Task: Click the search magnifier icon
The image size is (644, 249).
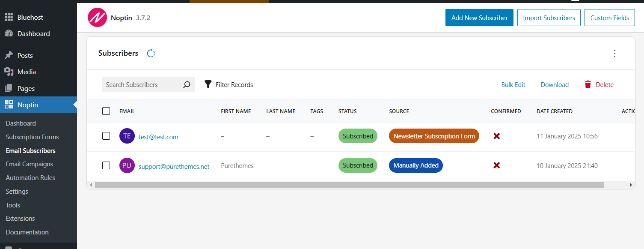Action: click(187, 85)
